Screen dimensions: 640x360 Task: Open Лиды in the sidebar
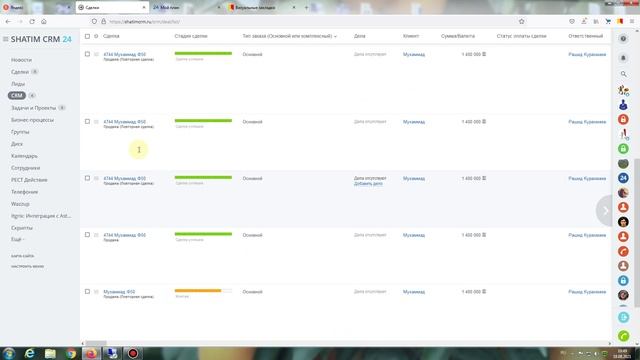tap(18, 84)
